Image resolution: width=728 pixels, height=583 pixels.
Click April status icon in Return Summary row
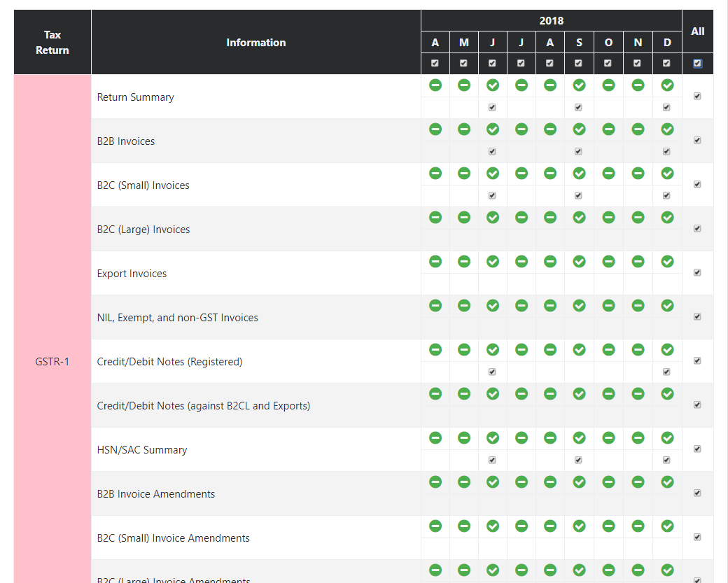point(435,85)
